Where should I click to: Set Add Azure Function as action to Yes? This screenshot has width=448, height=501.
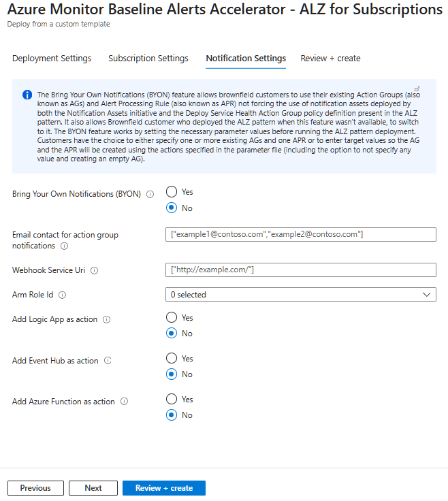tap(172, 399)
